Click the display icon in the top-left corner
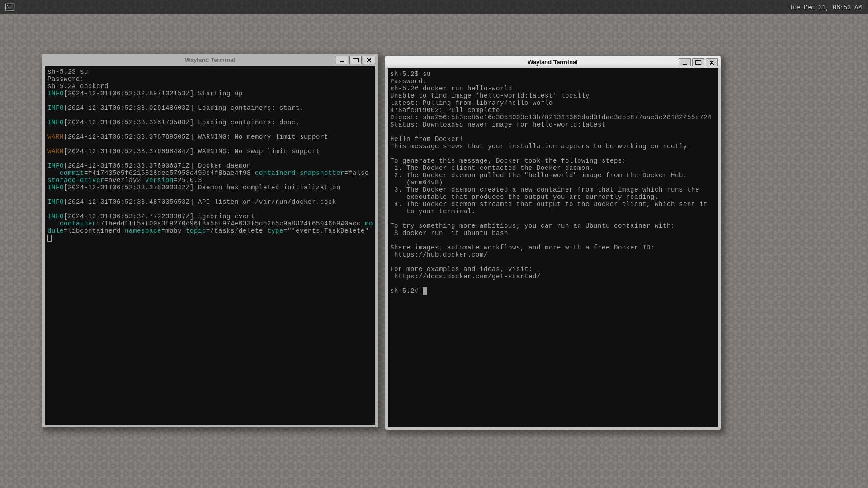This screenshot has height=488, width=868. [x=9, y=7]
